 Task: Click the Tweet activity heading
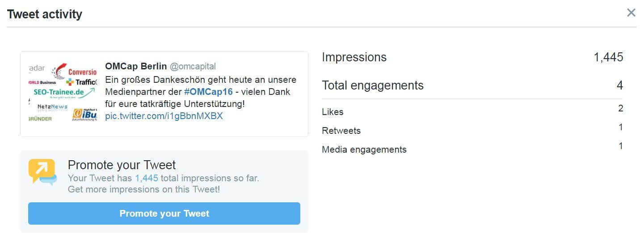tap(45, 14)
